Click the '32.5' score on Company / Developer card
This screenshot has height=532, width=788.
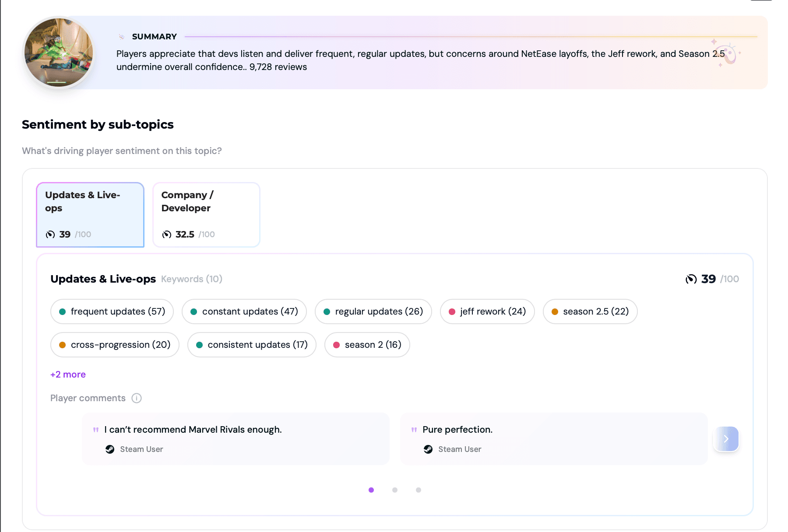coord(185,234)
